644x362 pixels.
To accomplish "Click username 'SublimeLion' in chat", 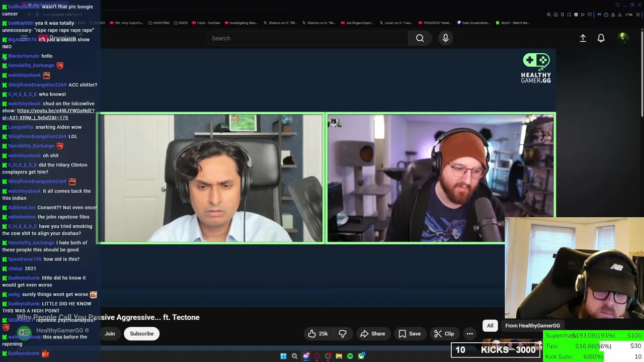I will pyautogui.click(x=22, y=208).
